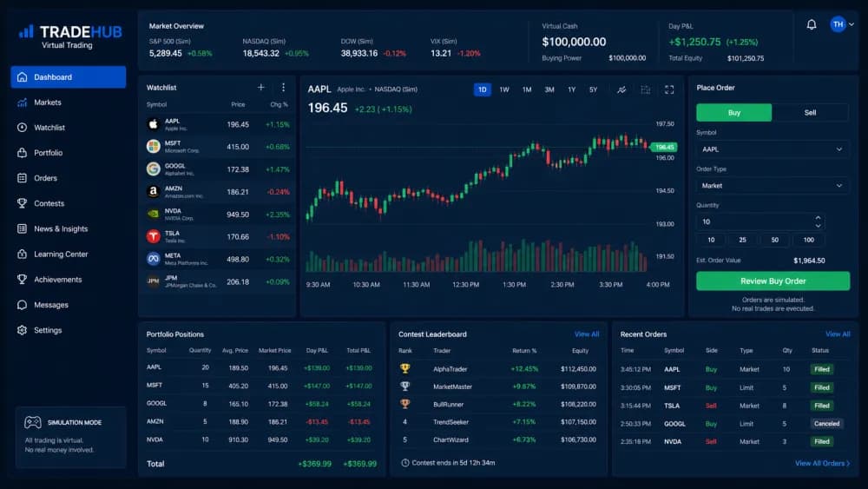Select the 1M chart timeframe
The height and width of the screenshot is (489, 868).
527,89
